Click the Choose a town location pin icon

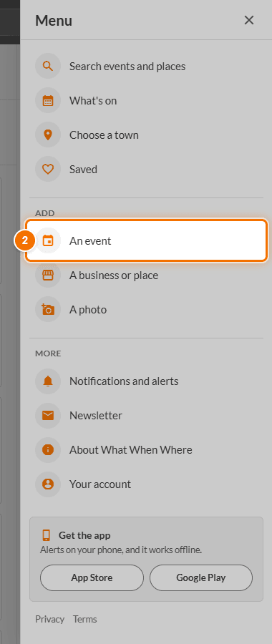[48, 135]
